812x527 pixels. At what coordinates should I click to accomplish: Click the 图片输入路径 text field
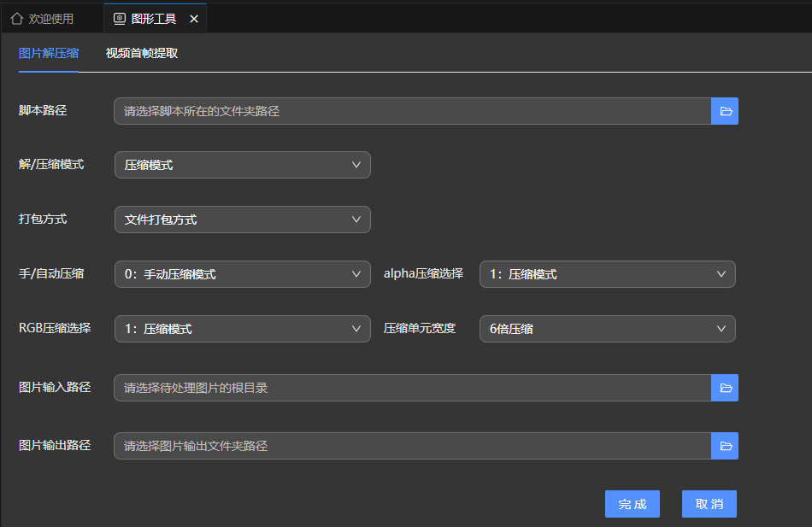[412, 388]
